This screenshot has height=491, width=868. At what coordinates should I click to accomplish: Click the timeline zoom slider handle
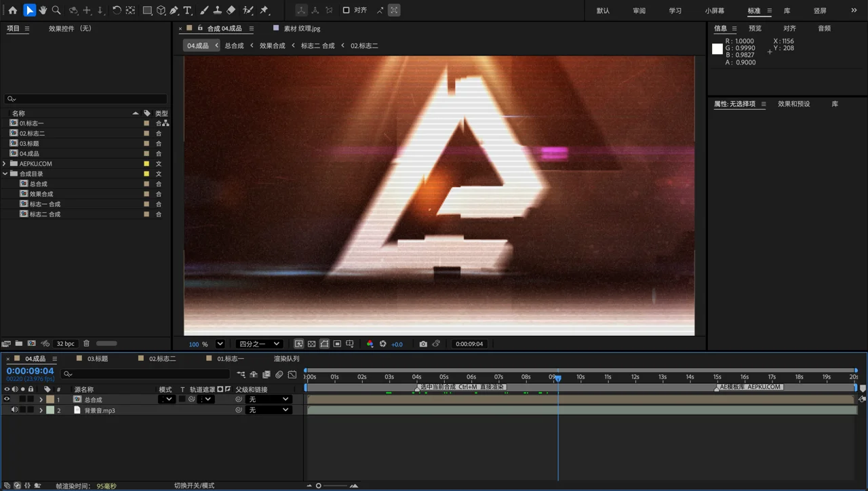pyautogui.click(x=318, y=486)
